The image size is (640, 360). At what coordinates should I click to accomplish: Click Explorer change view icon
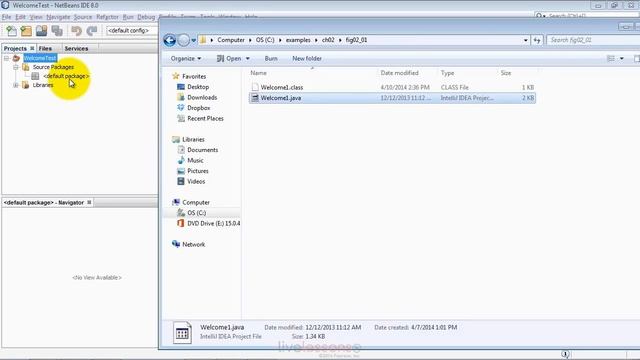point(611,59)
